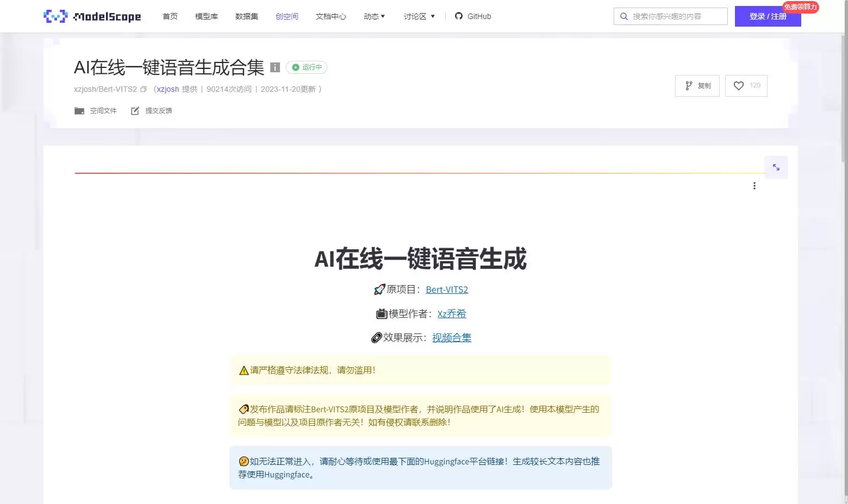Viewport: 848px width, 504px height.
Task: Open the 文档中心 nav item
Action: pyautogui.click(x=331, y=16)
